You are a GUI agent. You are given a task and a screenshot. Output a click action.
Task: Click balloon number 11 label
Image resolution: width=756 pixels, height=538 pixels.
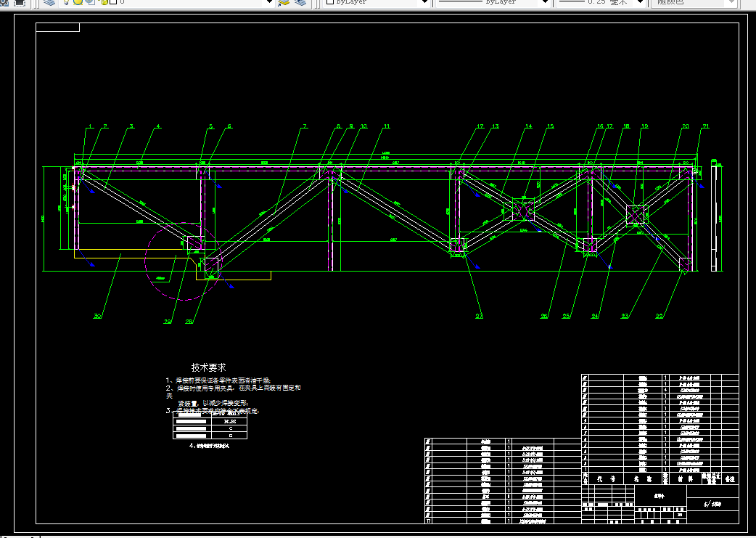387,126
